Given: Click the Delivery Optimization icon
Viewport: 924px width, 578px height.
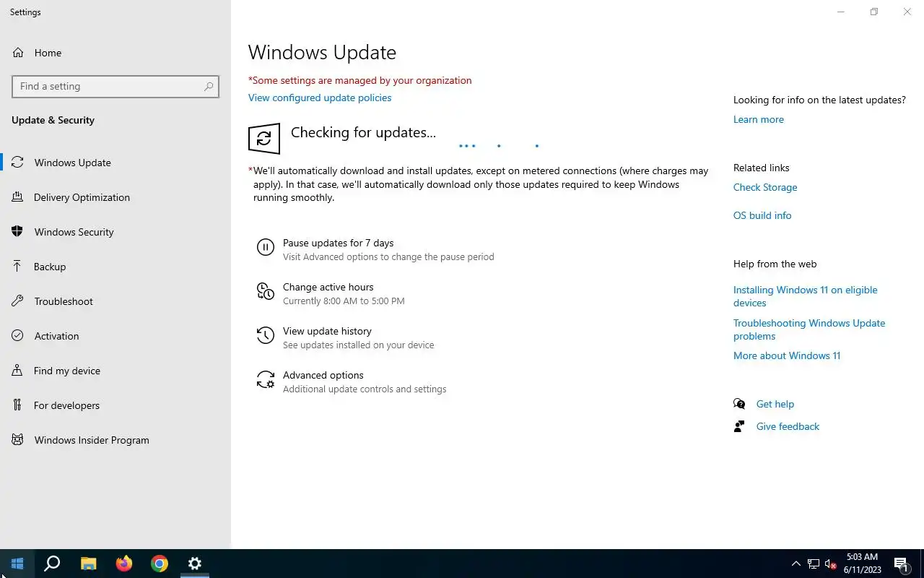Looking at the screenshot, I should tap(18, 197).
